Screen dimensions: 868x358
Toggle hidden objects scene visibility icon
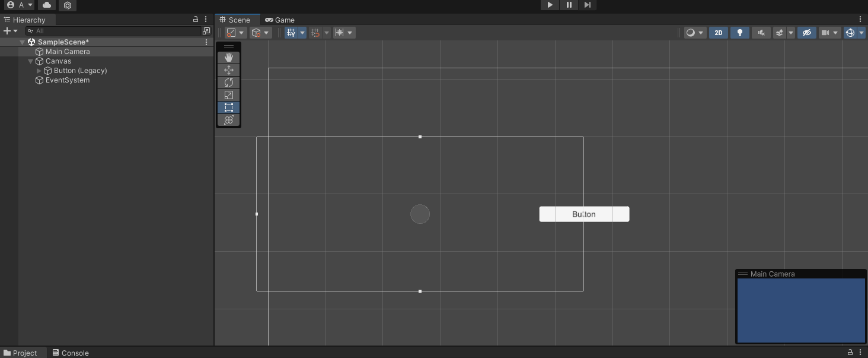806,33
